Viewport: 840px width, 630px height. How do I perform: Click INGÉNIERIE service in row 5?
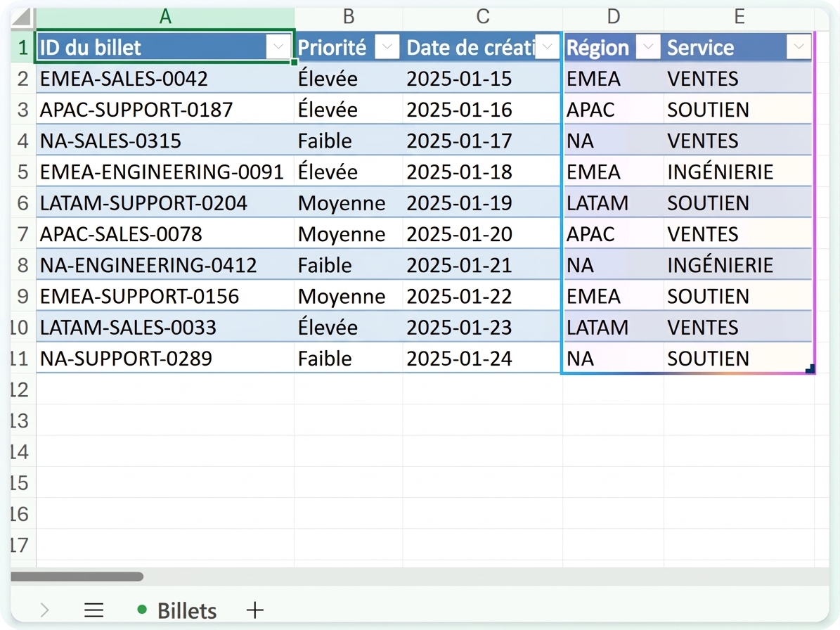(x=739, y=172)
